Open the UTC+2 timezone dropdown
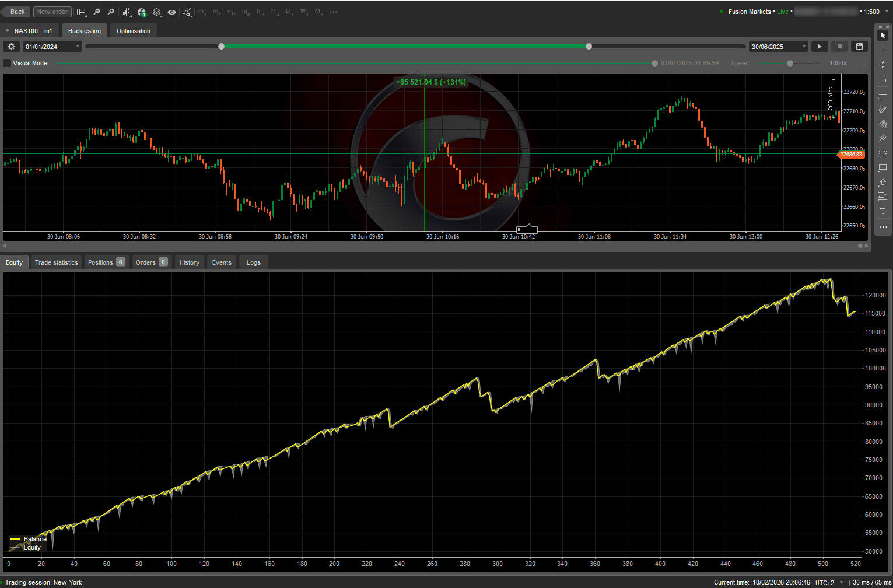The height and width of the screenshot is (588, 893). coord(829,582)
